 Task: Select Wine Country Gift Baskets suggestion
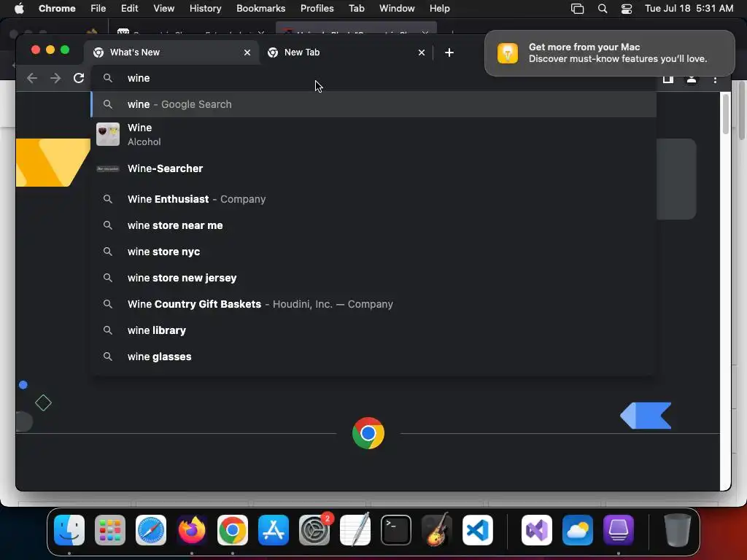click(x=373, y=304)
